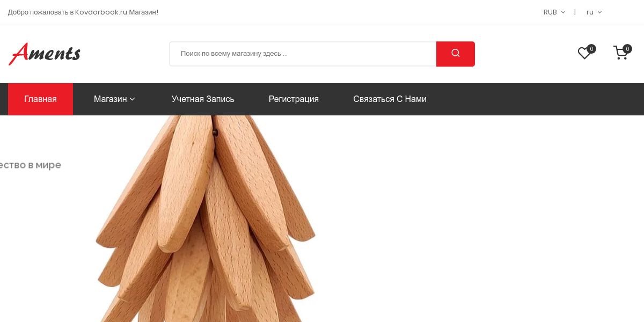Click the wooden toy banner image
The image size is (644, 322).
[206, 218]
